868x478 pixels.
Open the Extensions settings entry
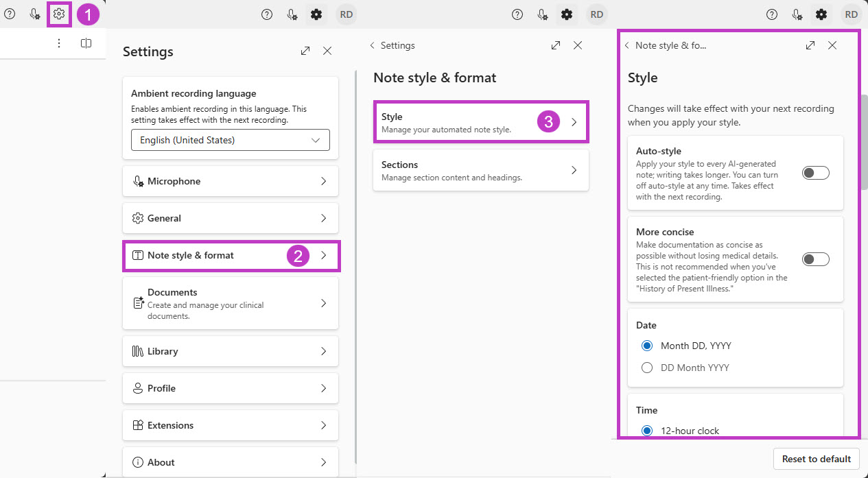[x=230, y=425]
